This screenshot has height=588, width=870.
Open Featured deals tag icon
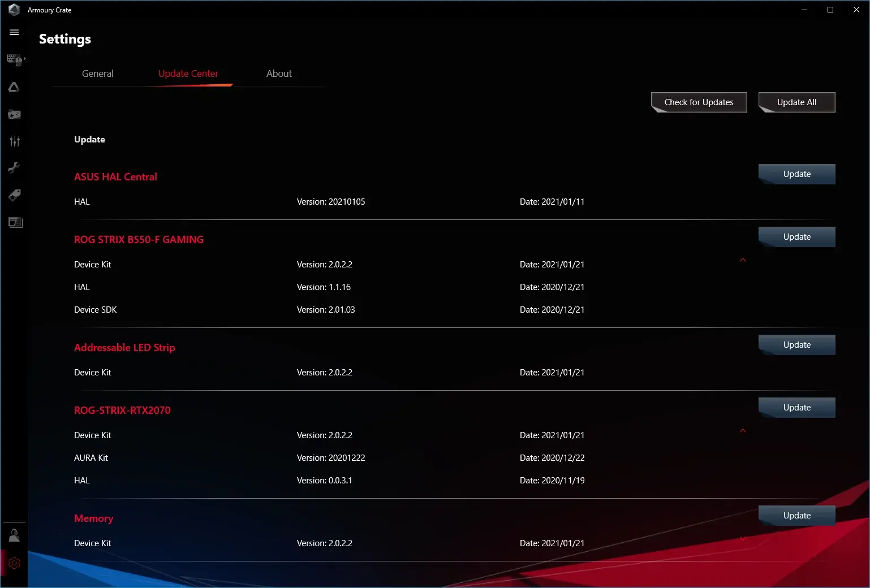14,196
